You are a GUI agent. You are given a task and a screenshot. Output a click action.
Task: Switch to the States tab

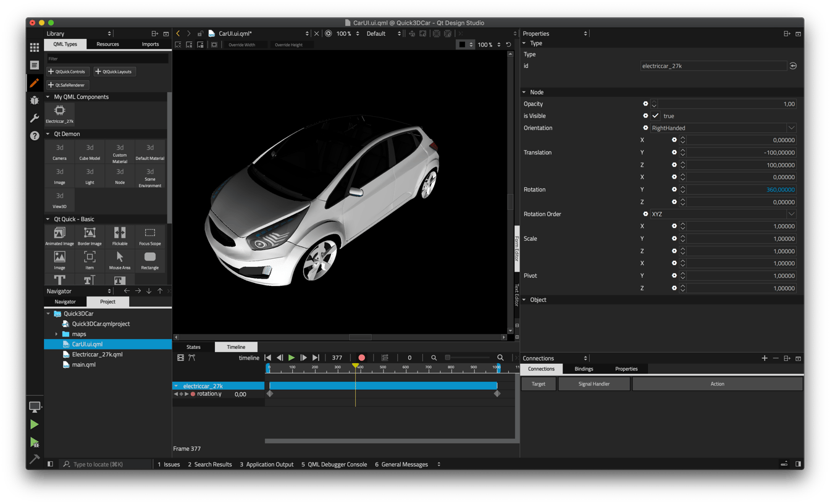[x=193, y=347]
